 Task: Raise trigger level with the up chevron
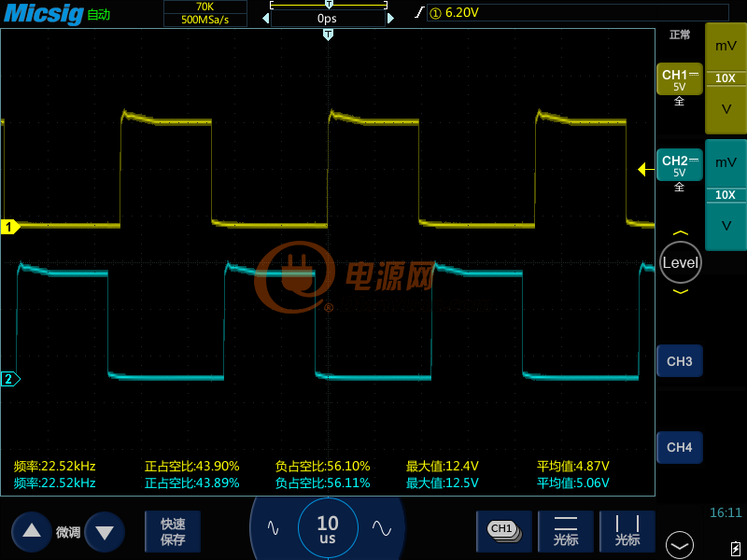point(681,233)
